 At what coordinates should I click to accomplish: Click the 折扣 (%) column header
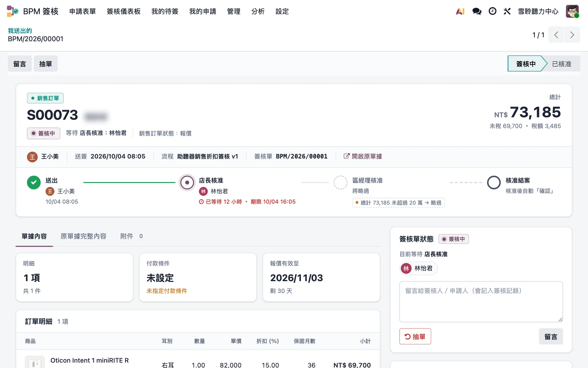point(268,341)
